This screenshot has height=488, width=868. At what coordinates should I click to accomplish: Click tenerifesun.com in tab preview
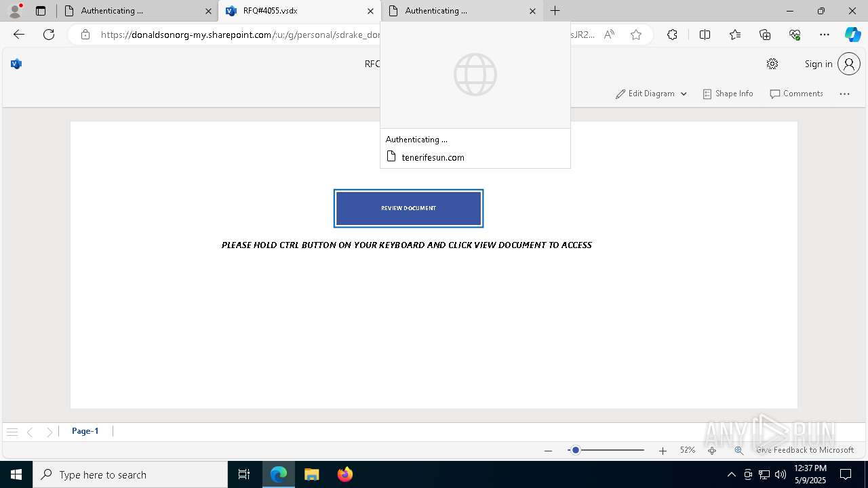pyautogui.click(x=433, y=157)
